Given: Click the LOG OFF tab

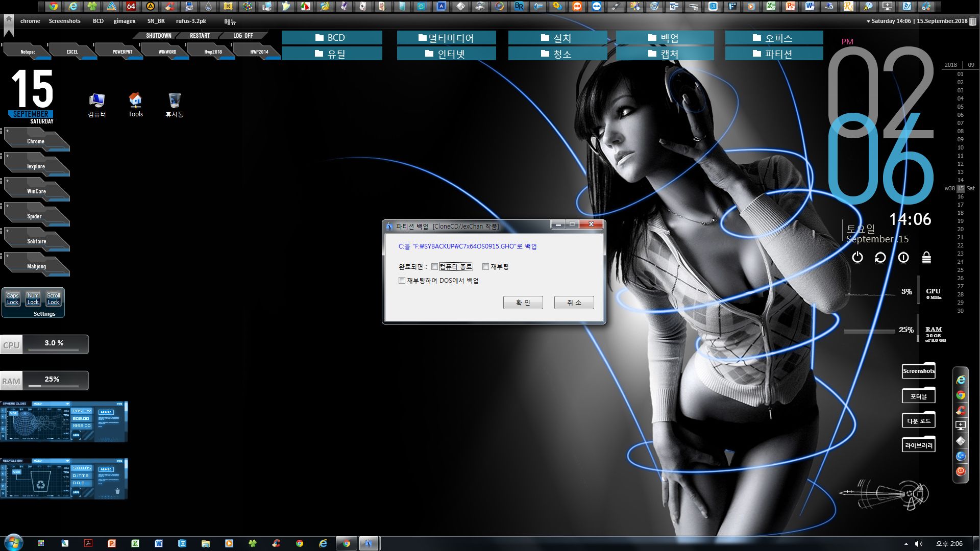Looking at the screenshot, I should [x=243, y=36].
